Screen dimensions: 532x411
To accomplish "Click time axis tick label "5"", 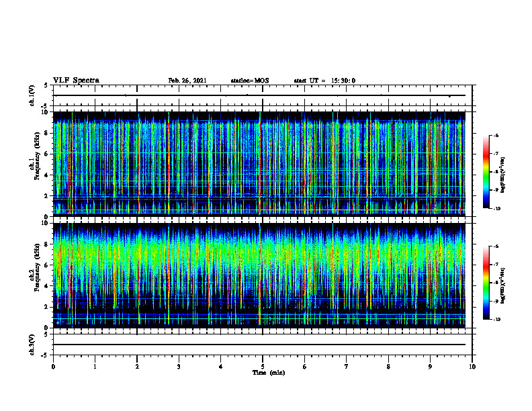I will coord(263,367).
